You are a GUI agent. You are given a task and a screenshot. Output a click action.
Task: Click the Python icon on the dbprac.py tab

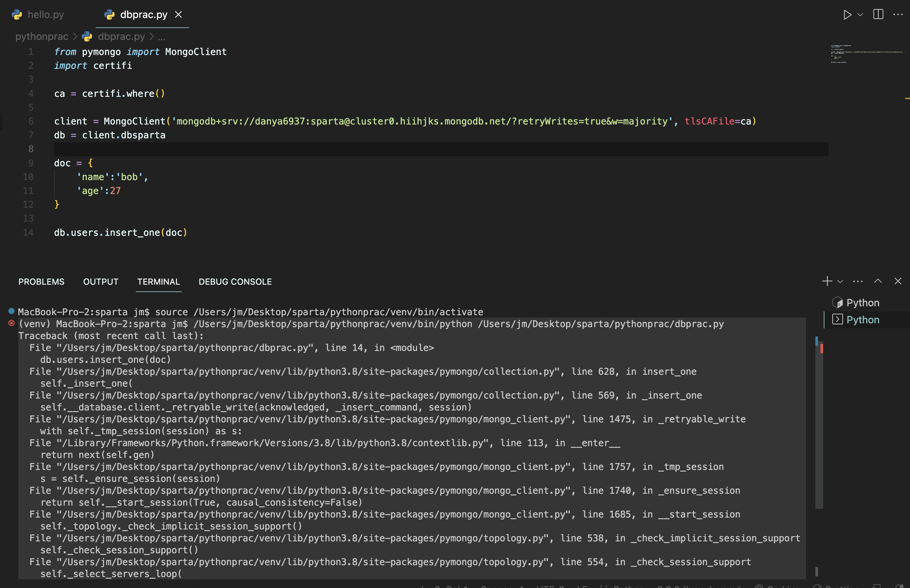point(109,14)
